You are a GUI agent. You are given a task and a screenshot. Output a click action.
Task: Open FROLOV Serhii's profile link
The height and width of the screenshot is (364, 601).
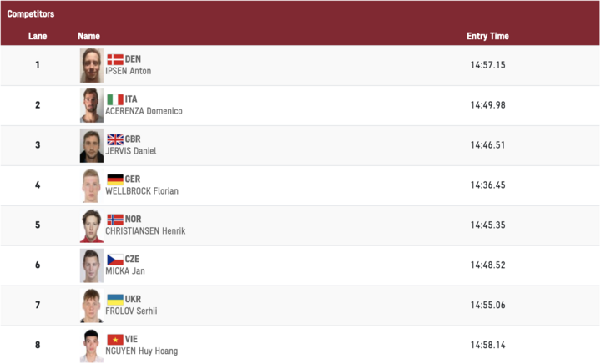[131, 311]
